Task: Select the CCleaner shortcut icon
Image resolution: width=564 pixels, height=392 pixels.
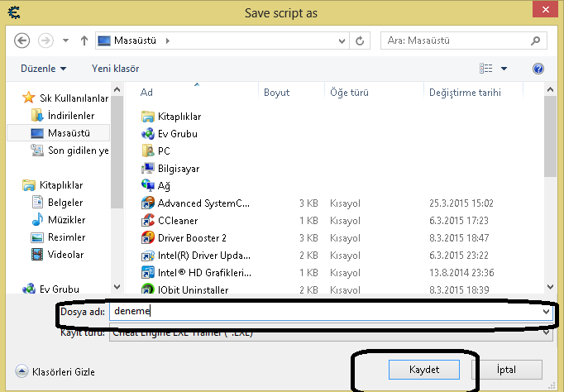Action: tap(147, 221)
